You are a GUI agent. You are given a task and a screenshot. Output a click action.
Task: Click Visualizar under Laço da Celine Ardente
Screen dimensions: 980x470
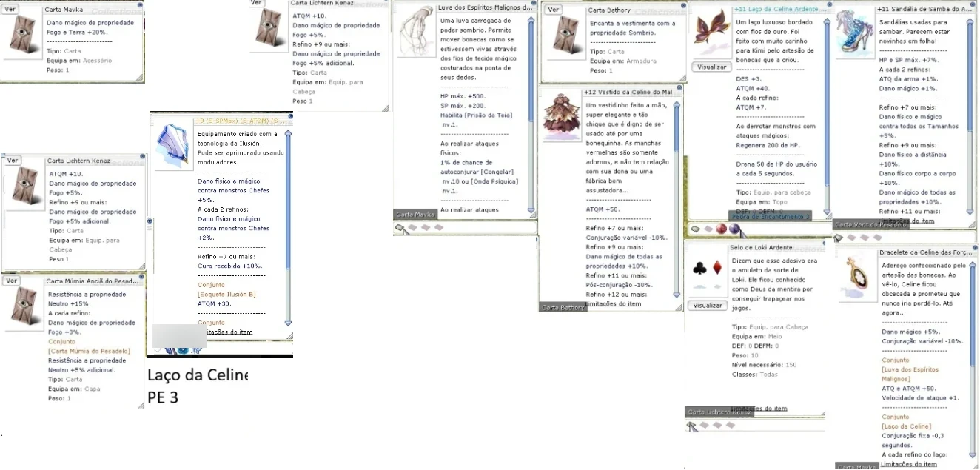tap(712, 67)
